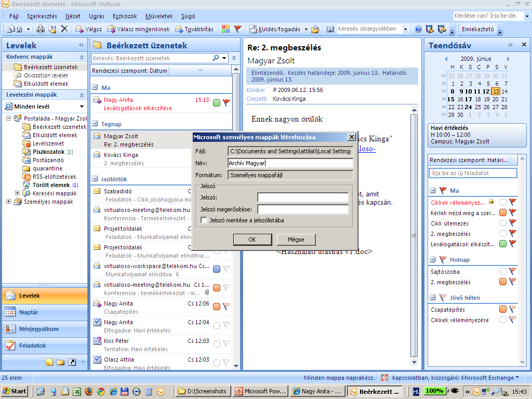
Task: Confirm the dialog with OK
Action: pos(252,240)
